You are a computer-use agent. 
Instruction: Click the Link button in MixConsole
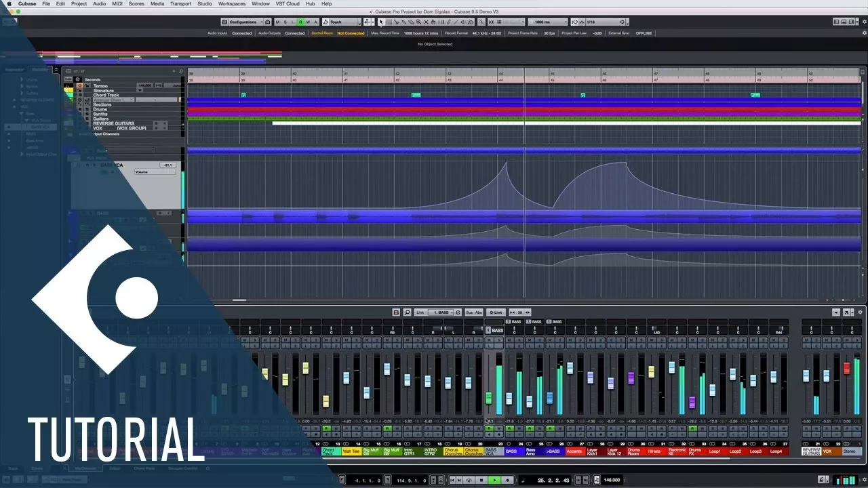click(x=420, y=312)
